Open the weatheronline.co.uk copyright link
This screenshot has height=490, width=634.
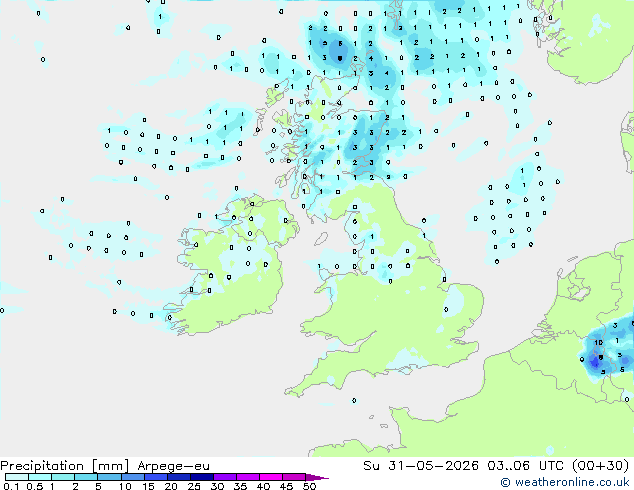[565, 482]
